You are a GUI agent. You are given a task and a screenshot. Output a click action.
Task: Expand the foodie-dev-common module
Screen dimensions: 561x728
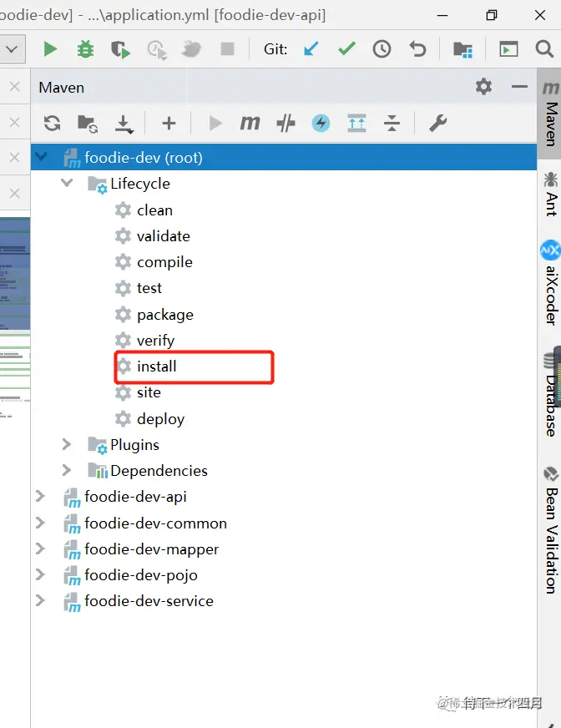pyautogui.click(x=40, y=523)
